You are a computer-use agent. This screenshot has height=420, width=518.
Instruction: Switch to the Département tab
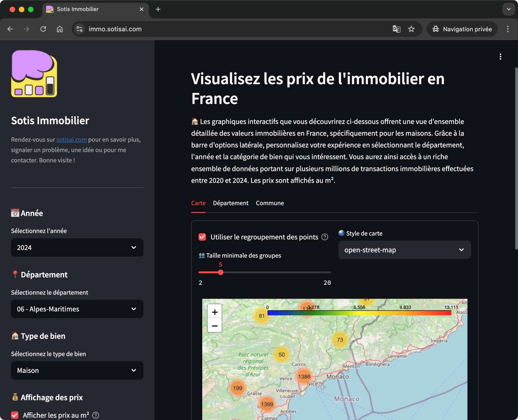(x=231, y=203)
